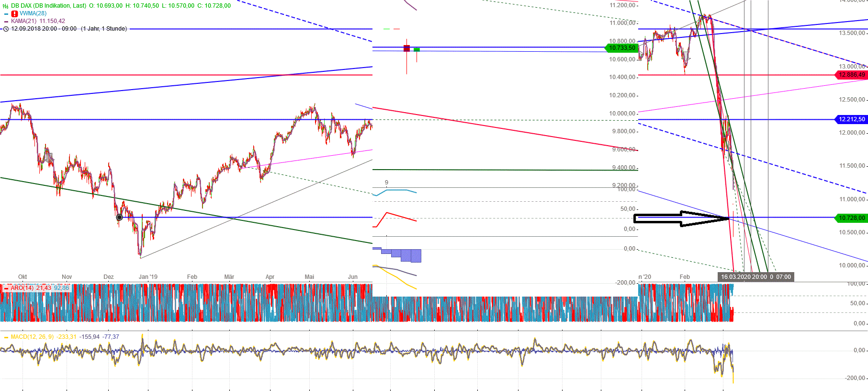Select the blue 12.212,50 price marker
The image size is (868, 391).
(851, 119)
